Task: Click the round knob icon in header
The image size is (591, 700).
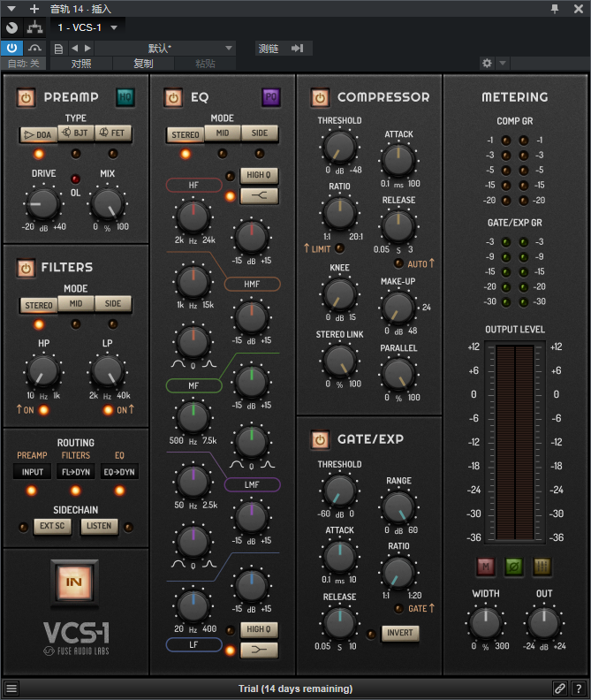Action: click(12, 27)
